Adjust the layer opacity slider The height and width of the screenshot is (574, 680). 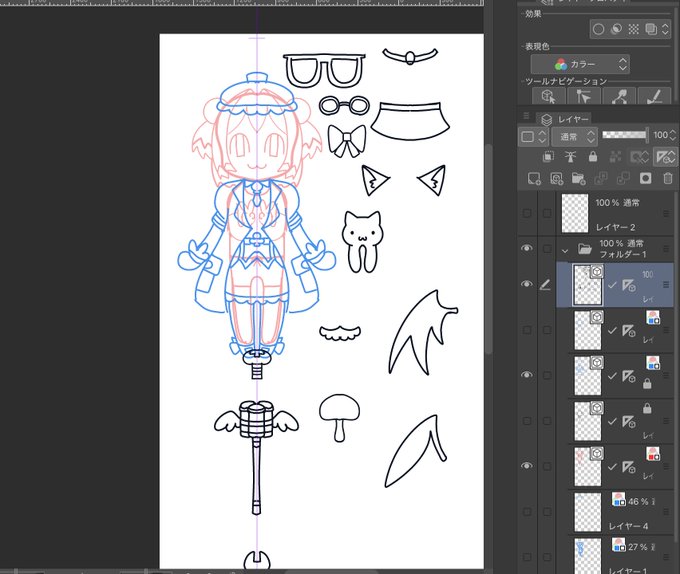(624, 135)
